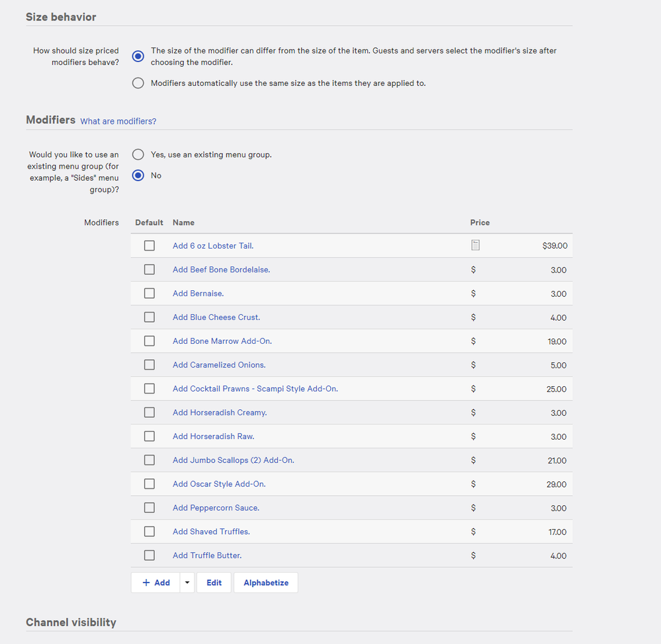661x644 pixels.
Task: Click the dollar icon for Bone Marrow Add-On
Action: click(x=473, y=341)
